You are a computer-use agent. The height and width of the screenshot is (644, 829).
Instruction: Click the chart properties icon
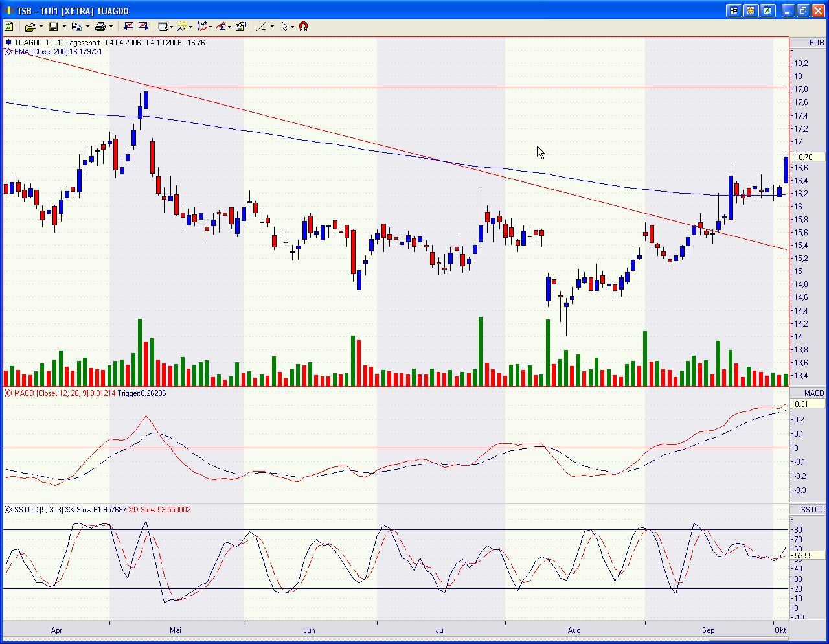241,27
